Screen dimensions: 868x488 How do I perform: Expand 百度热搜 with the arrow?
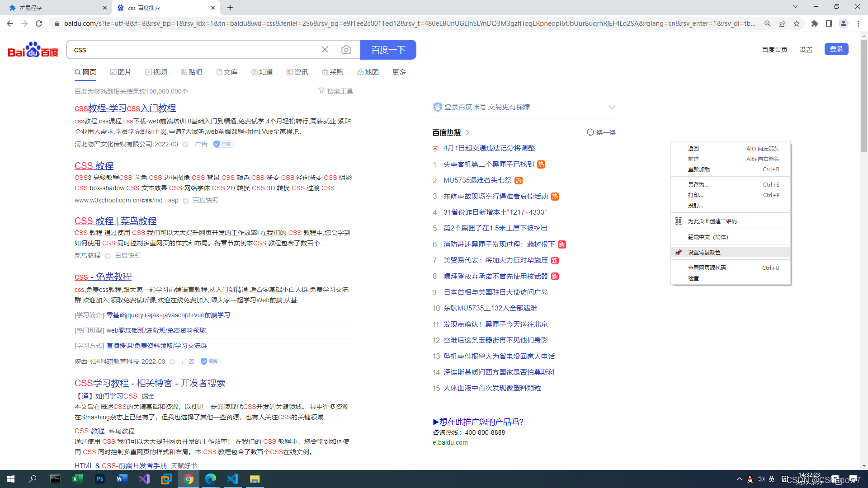(467, 132)
